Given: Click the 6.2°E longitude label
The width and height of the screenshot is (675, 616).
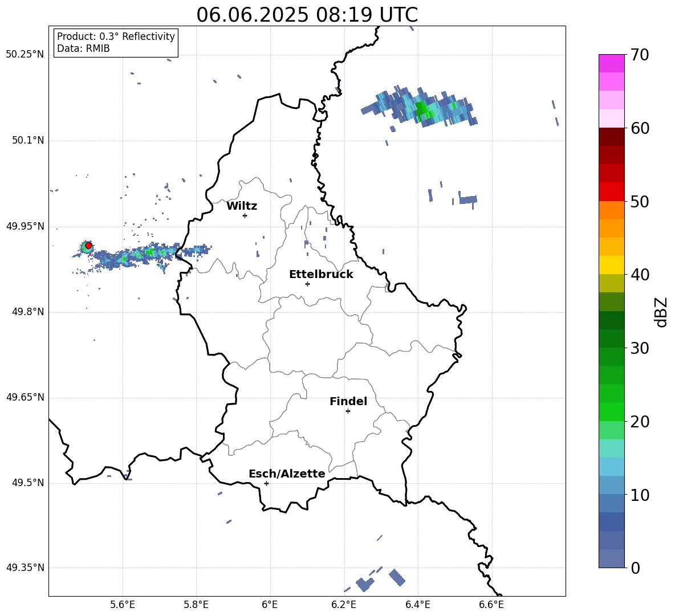Looking at the screenshot, I should (x=344, y=605).
